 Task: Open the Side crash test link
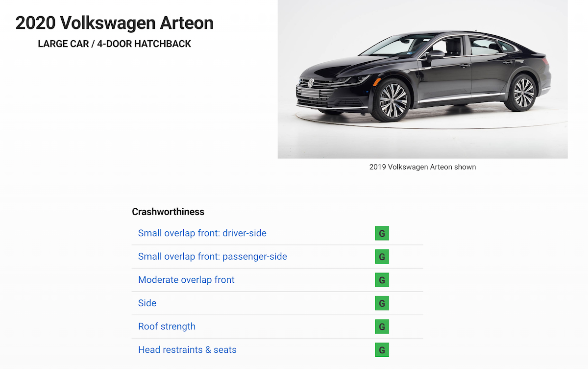147,303
